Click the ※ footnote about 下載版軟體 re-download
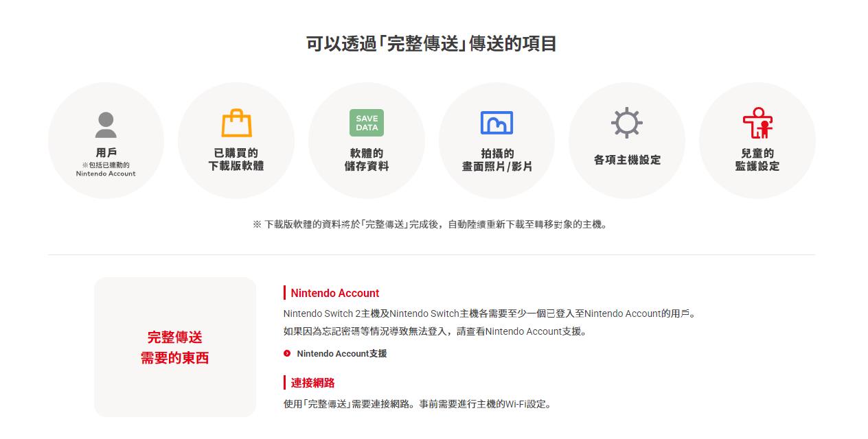 tap(431, 224)
